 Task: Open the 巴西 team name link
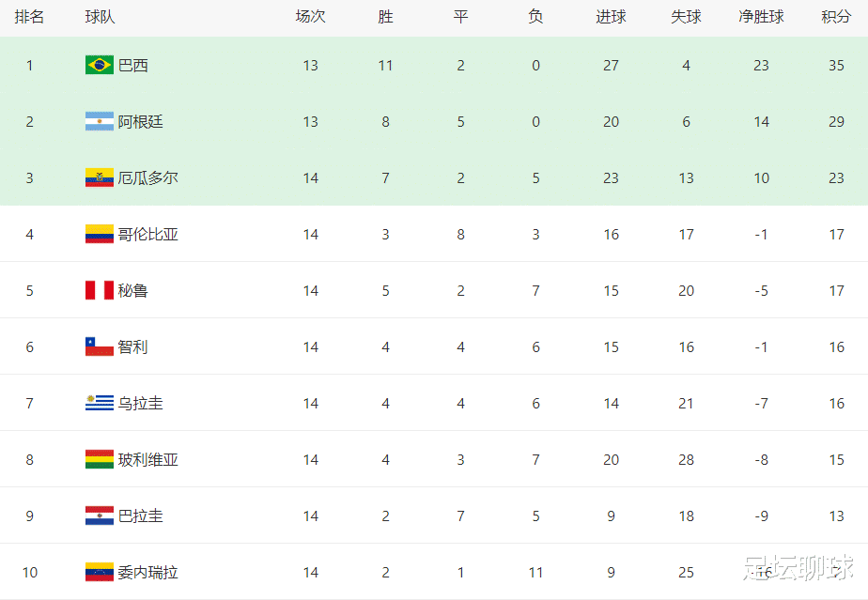[x=132, y=66]
